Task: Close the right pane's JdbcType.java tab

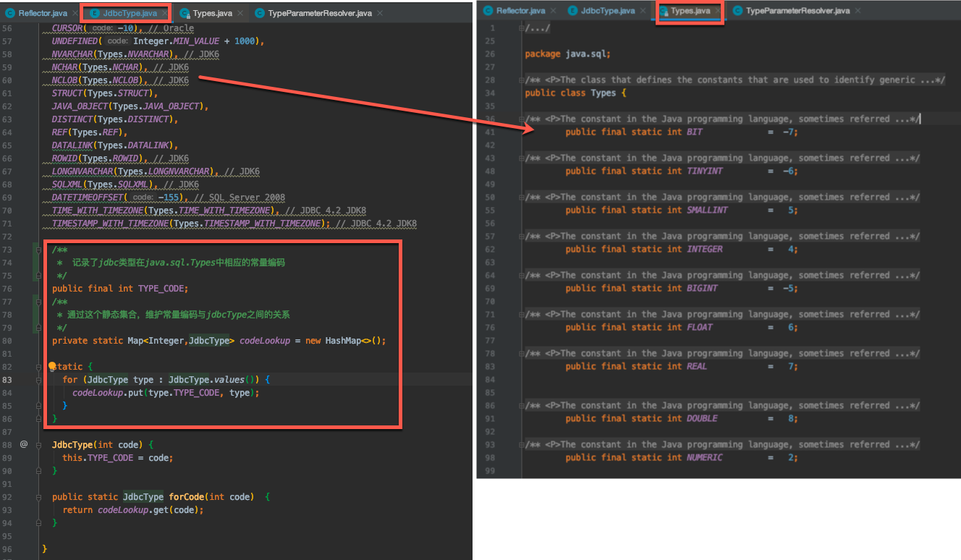Action: [643, 12]
